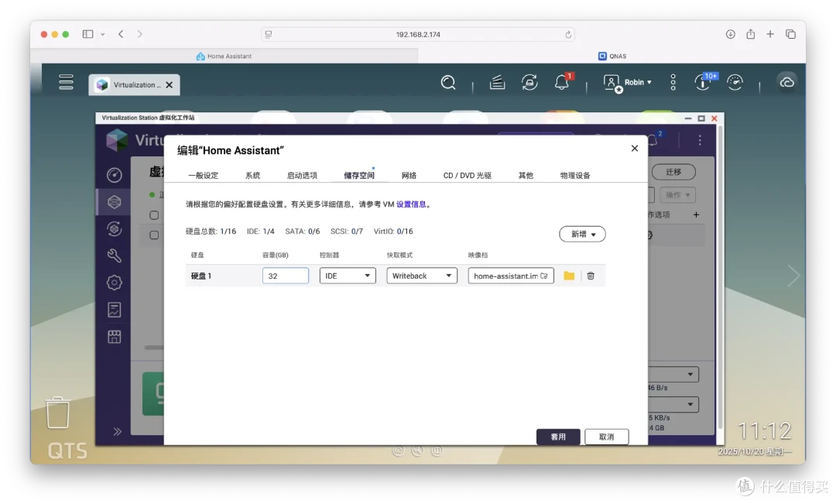Switch to the 储存空间 tab
The width and height of the screenshot is (836, 504).
(x=359, y=176)
